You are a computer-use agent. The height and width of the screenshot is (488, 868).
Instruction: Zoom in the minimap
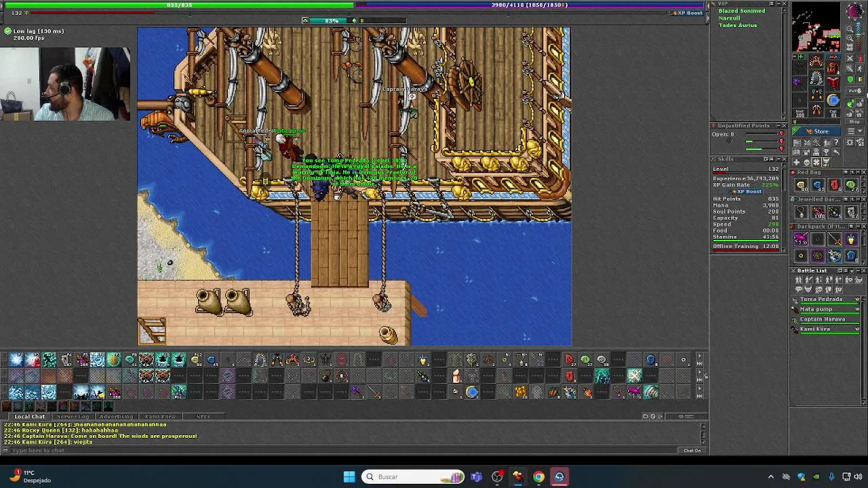[x=850, y=38]
